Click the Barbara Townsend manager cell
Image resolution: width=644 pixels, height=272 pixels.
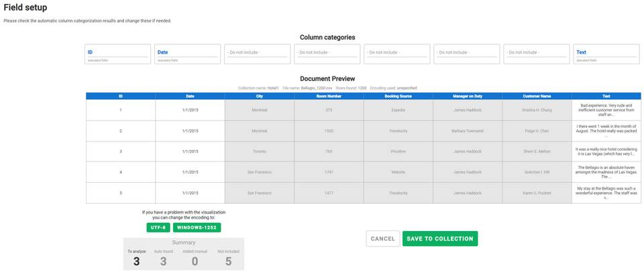468,131
